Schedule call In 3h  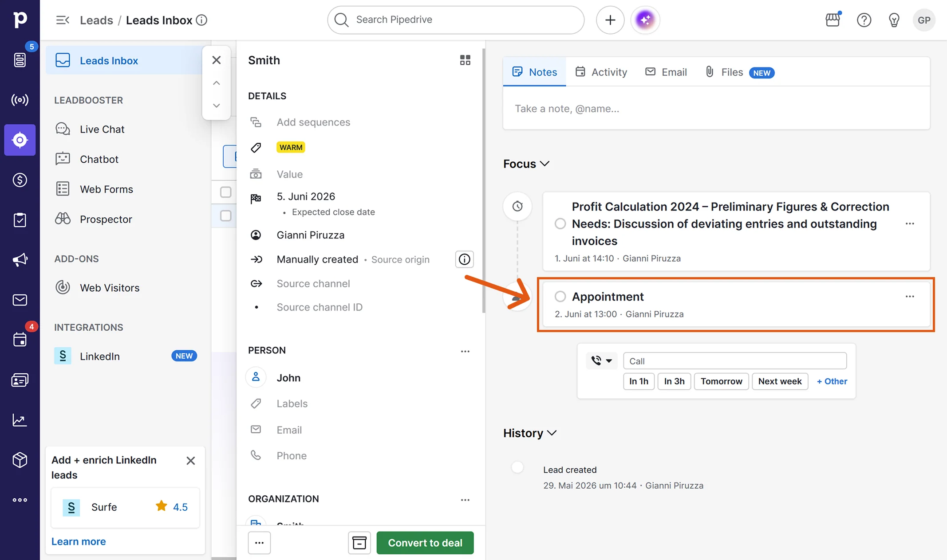[674, 381]
